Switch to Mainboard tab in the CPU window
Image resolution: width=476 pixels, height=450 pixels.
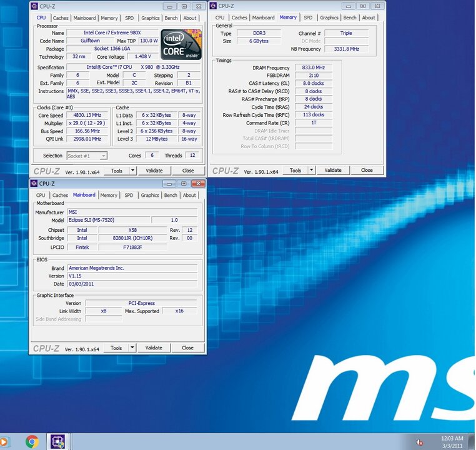point(84,18)
